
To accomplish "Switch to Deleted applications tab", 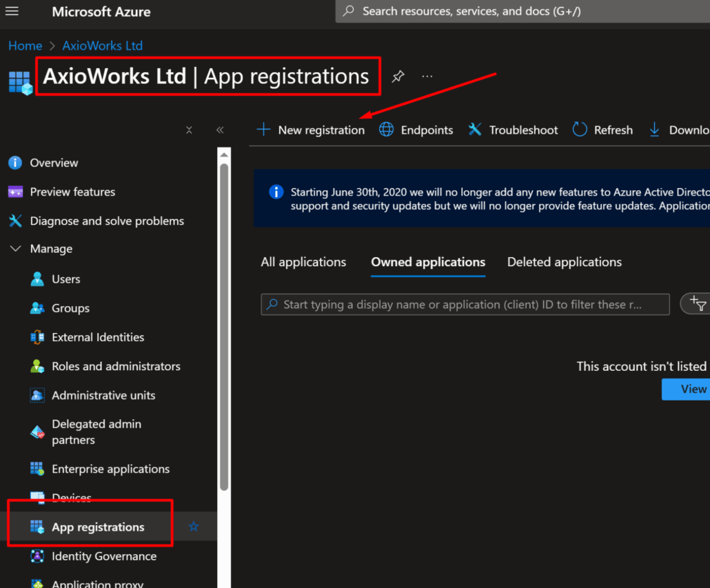I will (x=564, y=262).
